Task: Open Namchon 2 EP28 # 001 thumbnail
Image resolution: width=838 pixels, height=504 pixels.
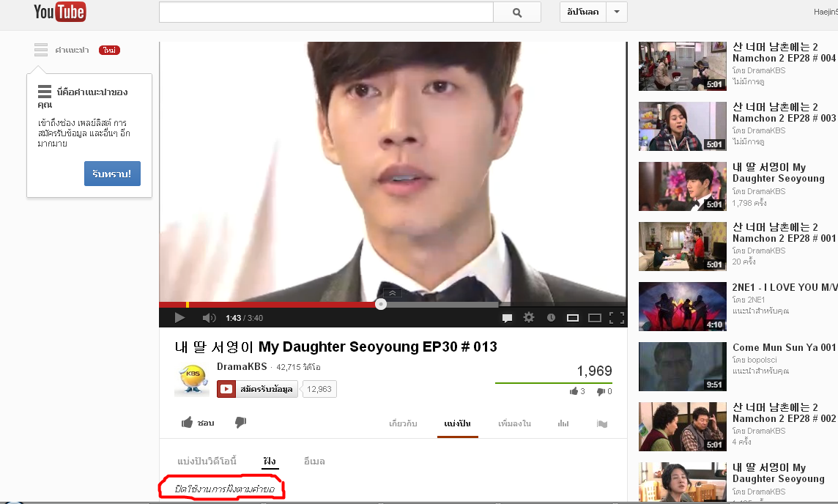Action: coord(683,246)
